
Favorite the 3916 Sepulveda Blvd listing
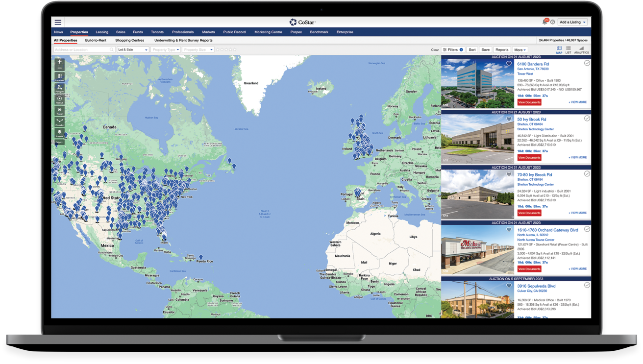pos(509,286)
